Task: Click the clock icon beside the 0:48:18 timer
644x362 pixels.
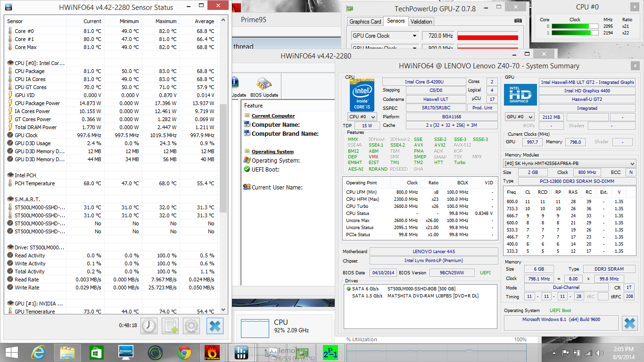Action: (149, 326)
